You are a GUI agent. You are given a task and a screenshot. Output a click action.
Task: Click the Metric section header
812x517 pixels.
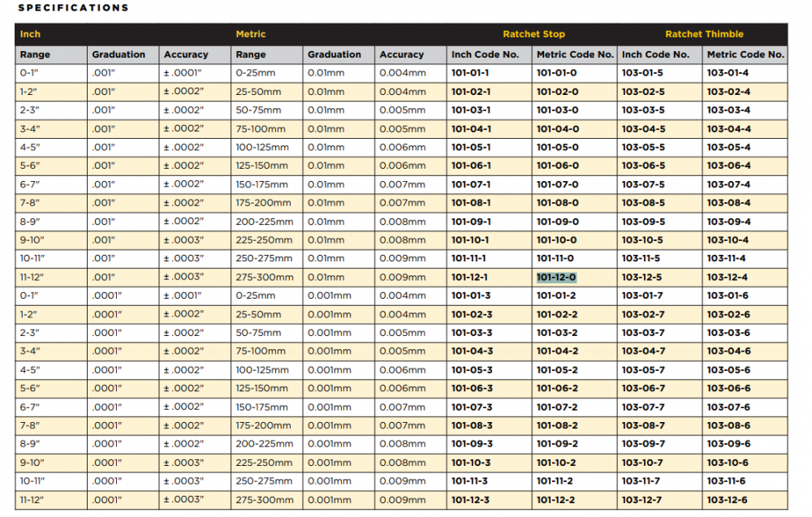click(251, 34)
